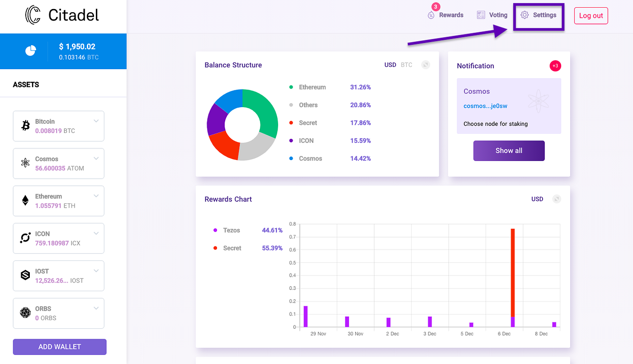Expand the Ethereum wallet chevron

point(96,196)
